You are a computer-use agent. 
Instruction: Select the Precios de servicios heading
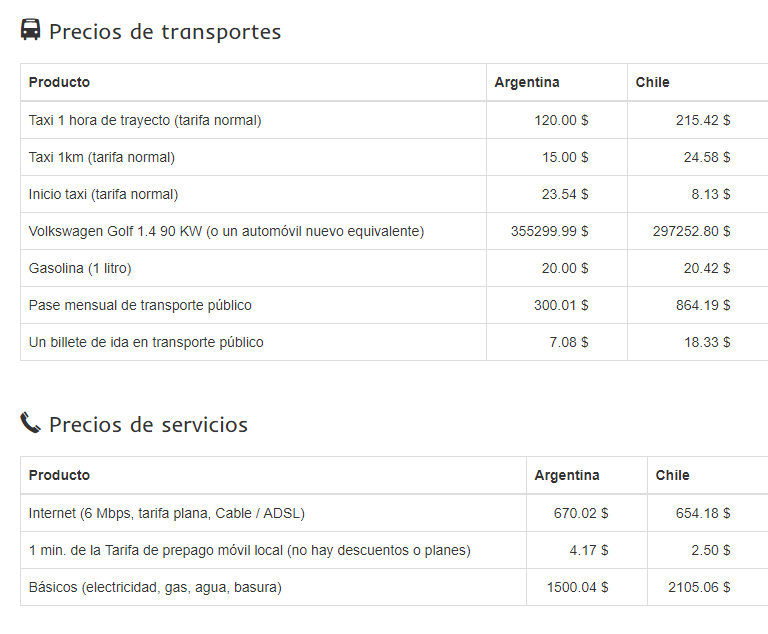click(x=148, y=425)
